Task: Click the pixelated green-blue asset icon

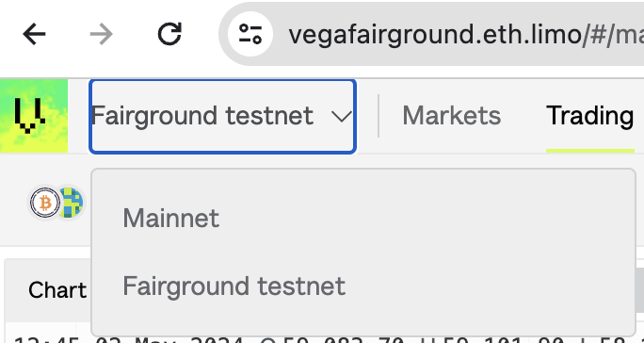Action: click(71, 203)
